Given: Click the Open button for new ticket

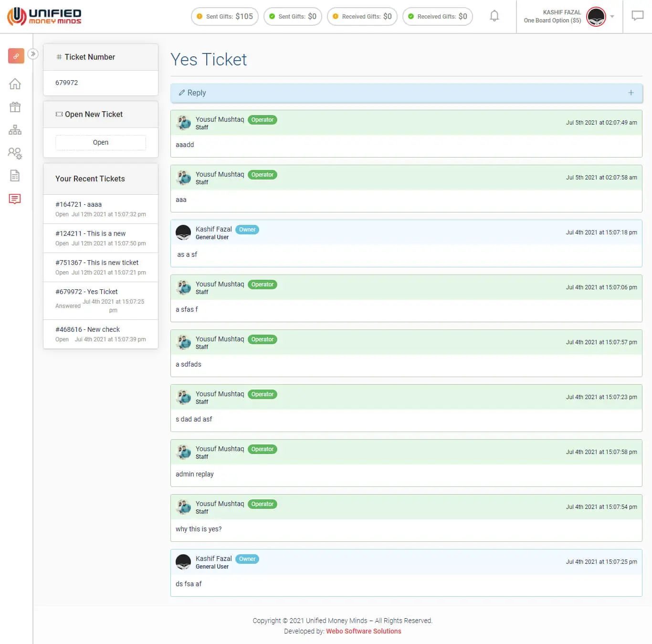Looking at the screenshot, I should coord(101,143).
